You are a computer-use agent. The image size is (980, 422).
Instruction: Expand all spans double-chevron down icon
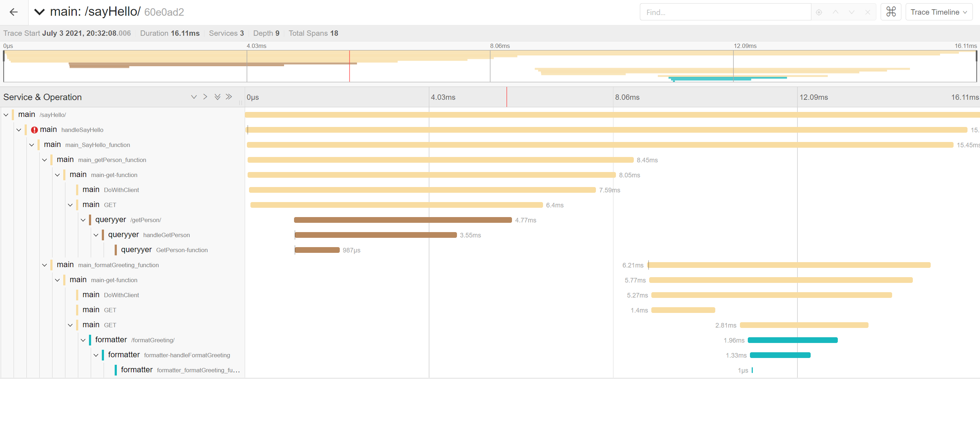tap(217, 97)
